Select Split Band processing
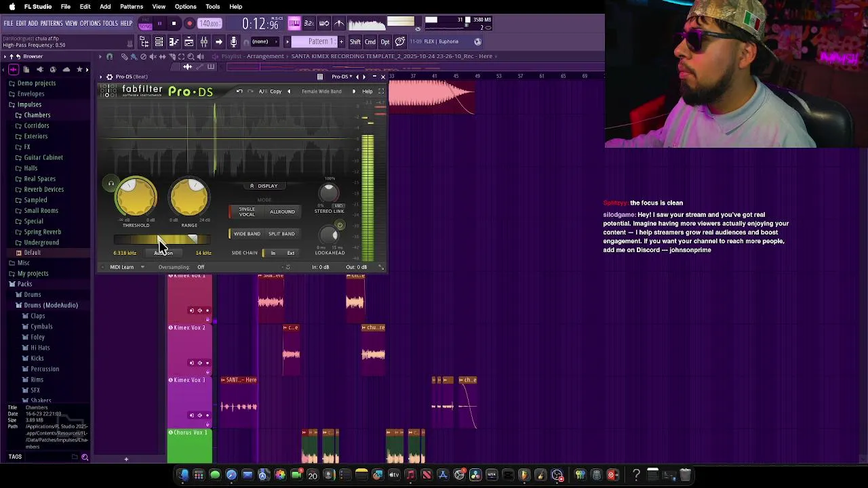This screenshot has height=488, width=868. click(x=281, y=234)
